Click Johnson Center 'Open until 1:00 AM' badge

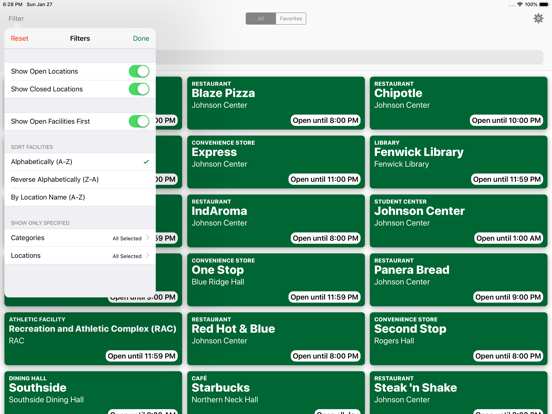[x=509, y=238]
